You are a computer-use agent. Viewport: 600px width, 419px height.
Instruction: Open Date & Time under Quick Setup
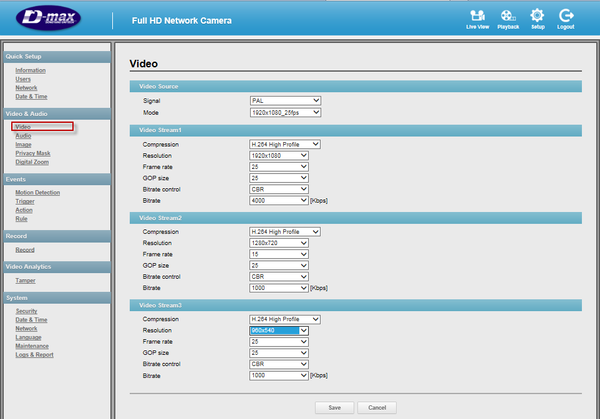[x=31, y=96]
